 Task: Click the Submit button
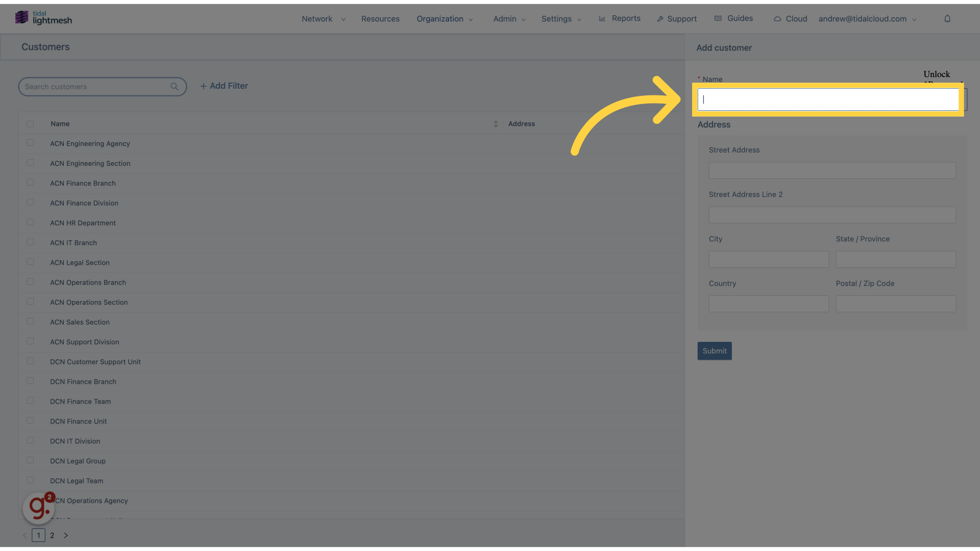click(714, 350)
